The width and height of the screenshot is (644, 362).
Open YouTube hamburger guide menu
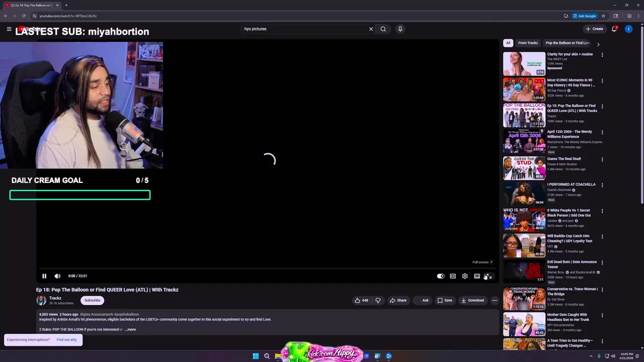[9, 29]
